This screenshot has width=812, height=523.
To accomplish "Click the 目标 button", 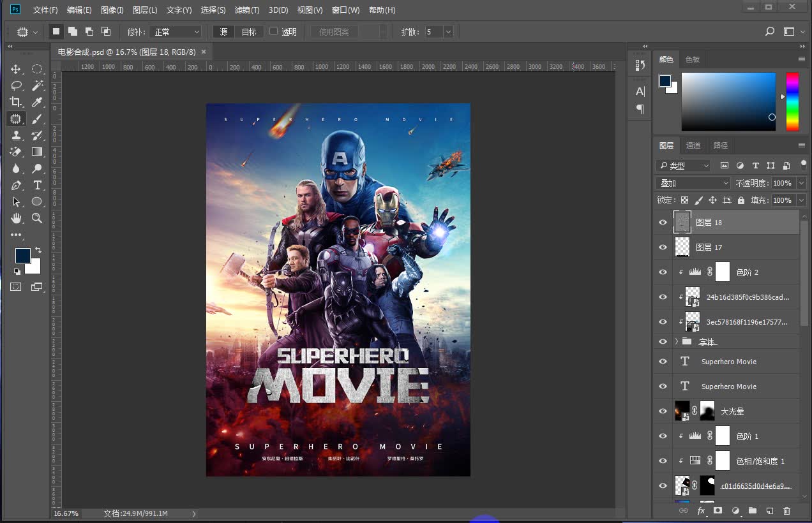I will (249, 32).
